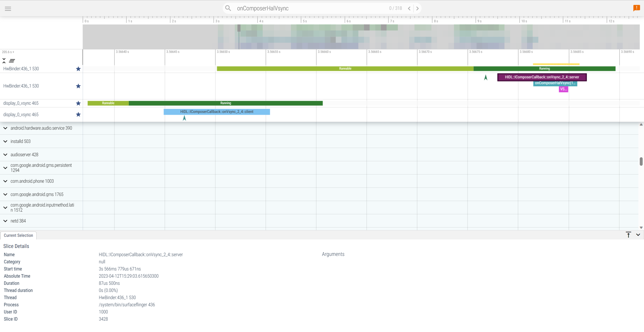Expand netd 384 process group
The width and height of the screenshot is (644, 332).
[x=5, y=221]
